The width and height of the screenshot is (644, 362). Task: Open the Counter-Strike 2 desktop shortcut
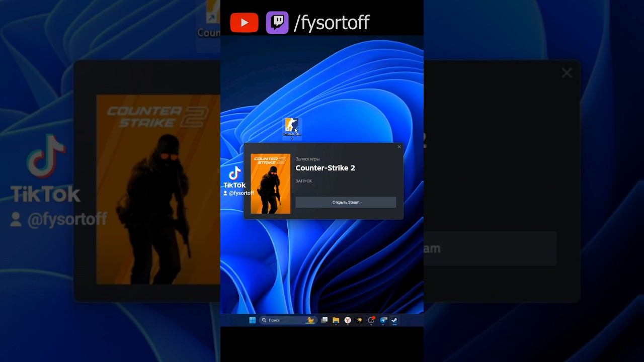(x=291, y=126)
